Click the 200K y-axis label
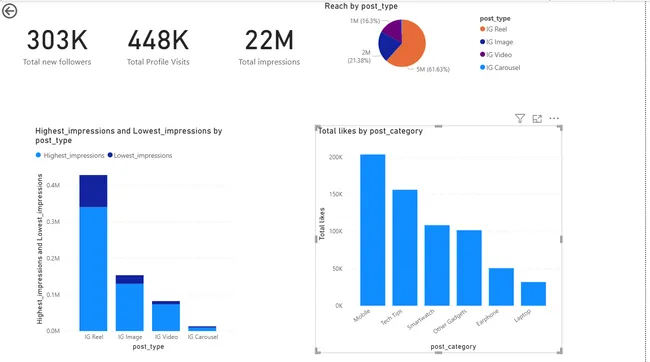Image resolution: width=650 pixels, height=362 pixels. [336, 157]
